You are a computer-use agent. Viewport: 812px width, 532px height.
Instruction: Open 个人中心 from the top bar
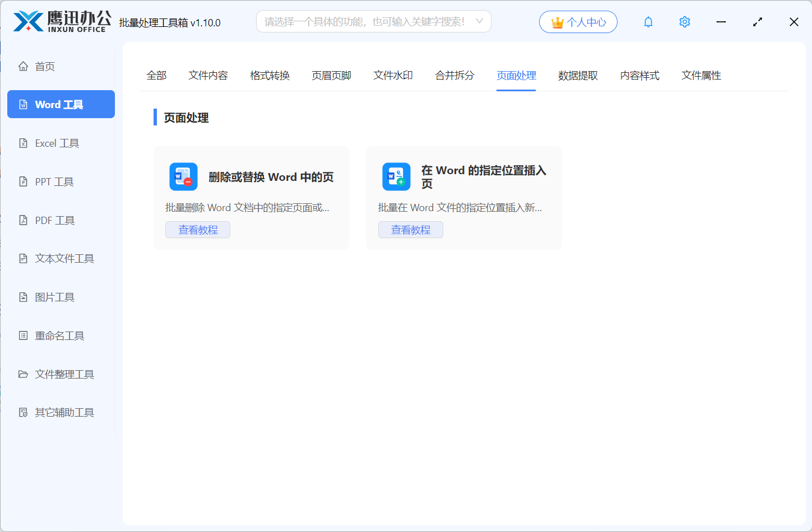tap(578, 22)
